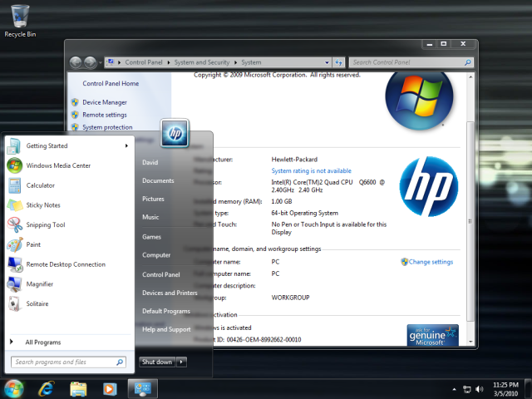Open the Recycle Bin desktop icon
The image size is (532, 399).
(x=20, y=21)
